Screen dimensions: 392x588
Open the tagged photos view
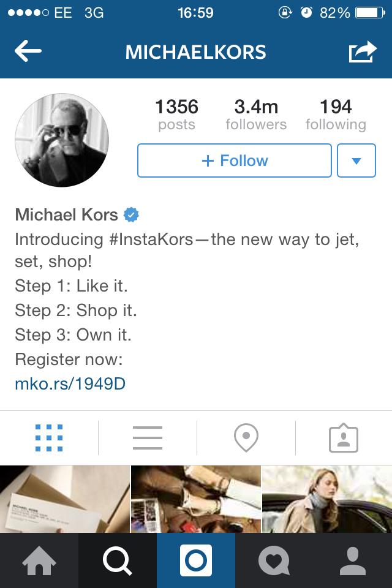(x=344, y=437)
